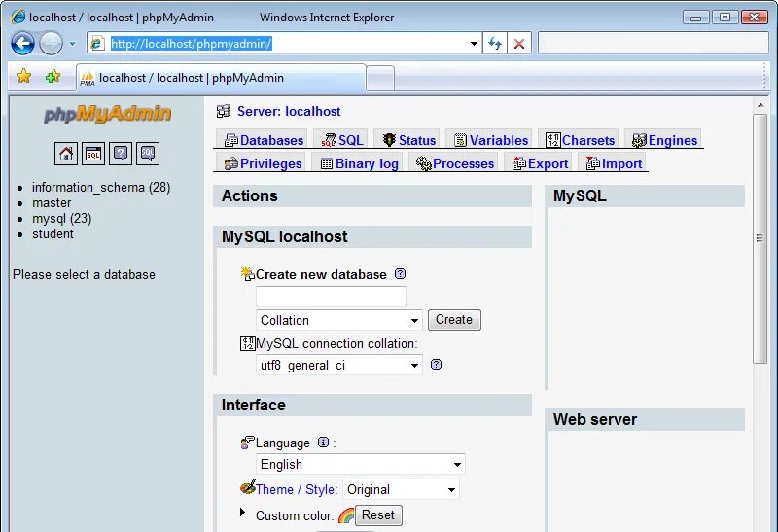
Task: Open Theme / Style dropdown showing Original
Action: (x=401, y=489)
